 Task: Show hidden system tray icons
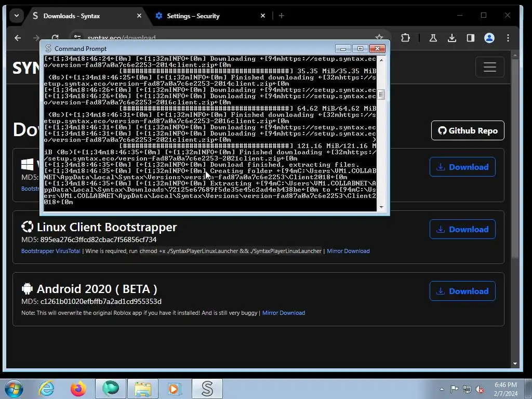(x=442, y=389)
